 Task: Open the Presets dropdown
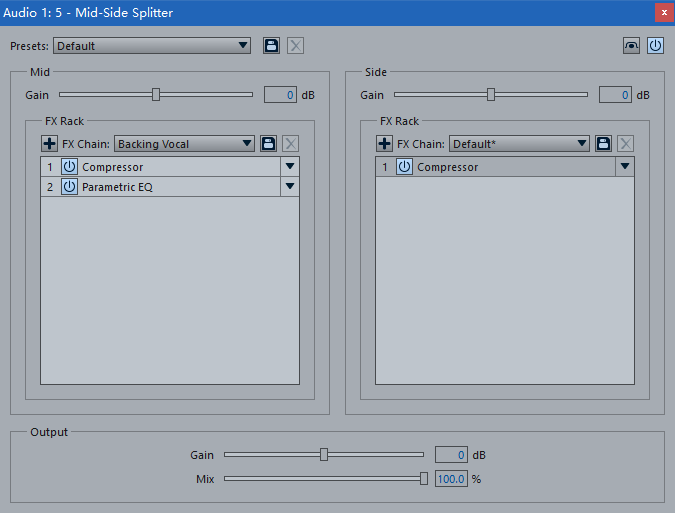point(152,46)
